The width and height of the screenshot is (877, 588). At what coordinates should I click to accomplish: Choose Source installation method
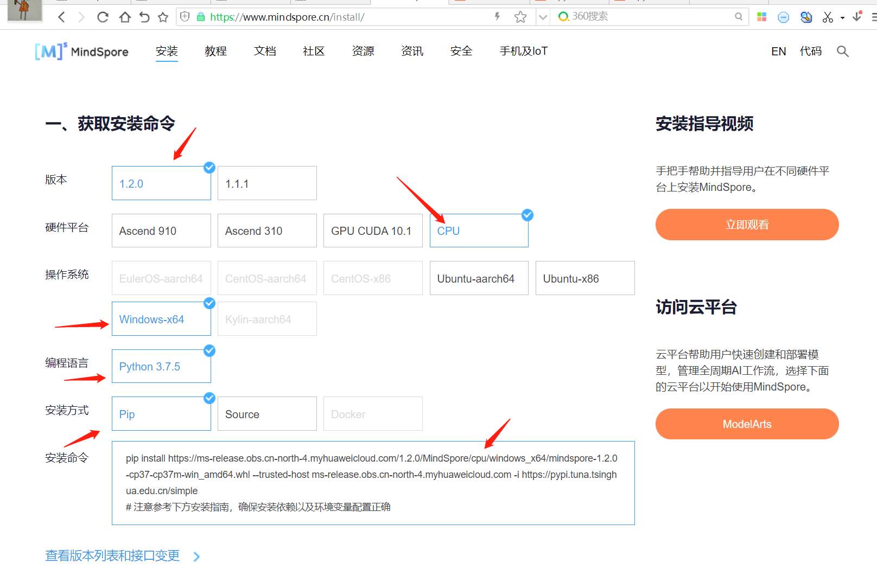click(267, 414)
